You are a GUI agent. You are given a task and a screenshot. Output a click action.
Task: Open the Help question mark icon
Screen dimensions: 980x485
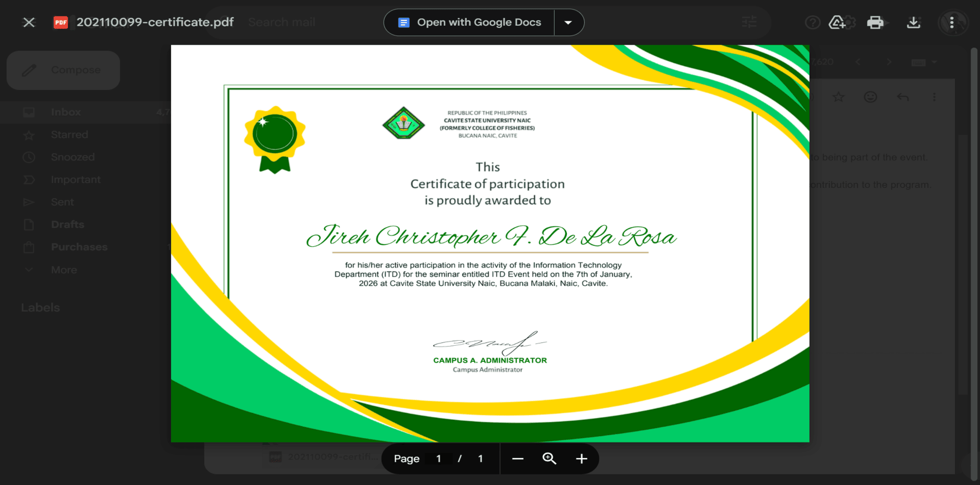pyautogui.click(x=812, y=22)
